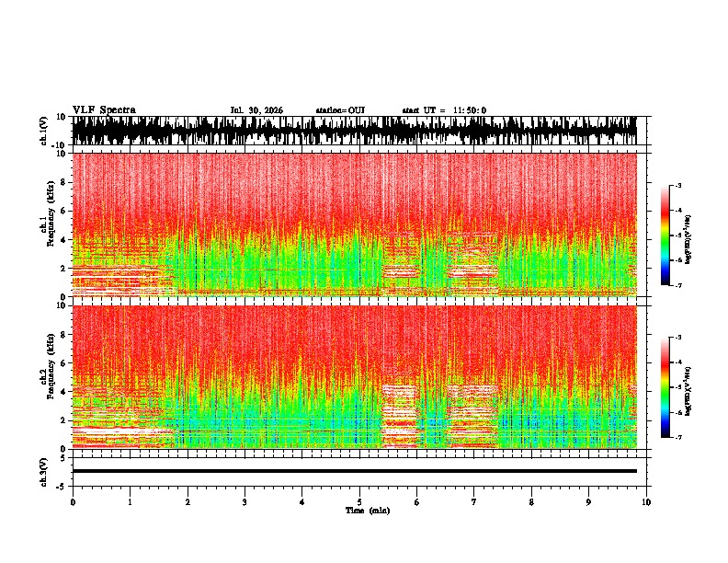
Task: Click the ch.1 colorbar log(PSD) label
Action: tap(688, 239)
